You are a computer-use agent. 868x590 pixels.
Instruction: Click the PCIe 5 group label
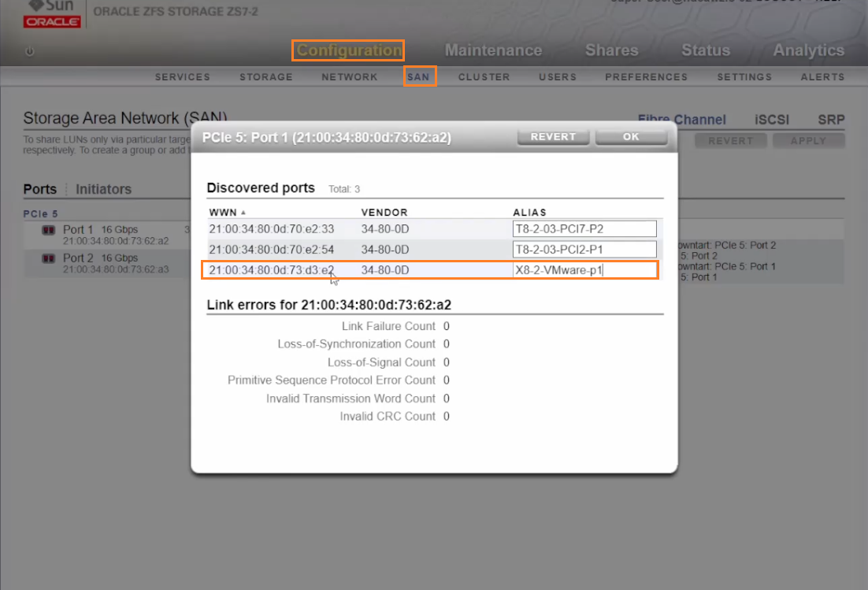tap(40, 213)
